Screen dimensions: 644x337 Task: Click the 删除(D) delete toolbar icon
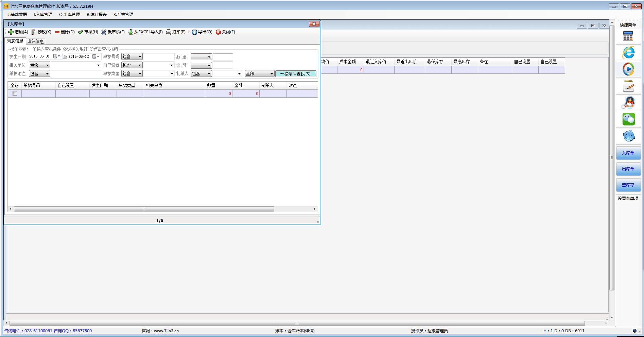click(x=57, y=32)
